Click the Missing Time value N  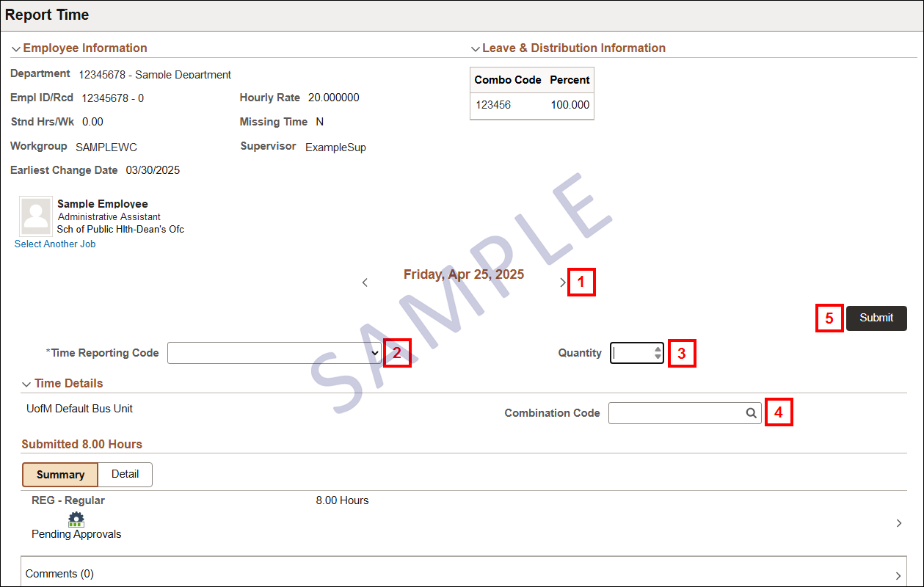pyautogui.click(x=319, y=122)
